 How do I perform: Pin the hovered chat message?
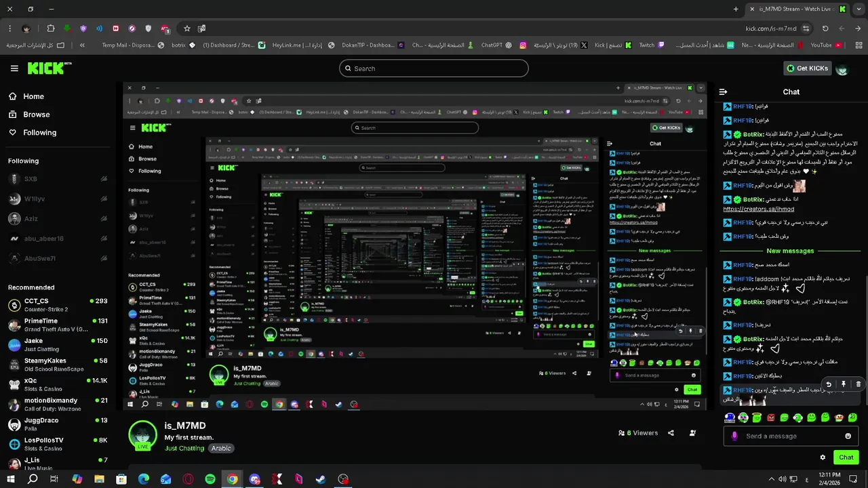pos(844,384)
